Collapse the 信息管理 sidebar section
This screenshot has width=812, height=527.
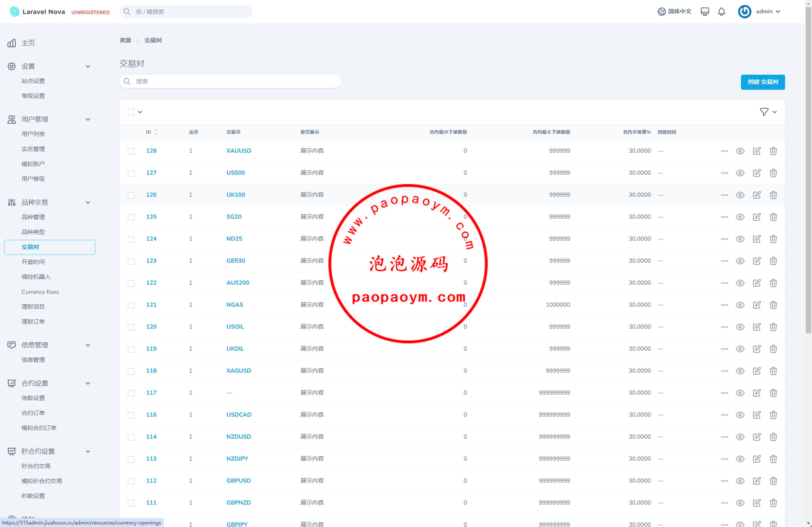(88, 345)
